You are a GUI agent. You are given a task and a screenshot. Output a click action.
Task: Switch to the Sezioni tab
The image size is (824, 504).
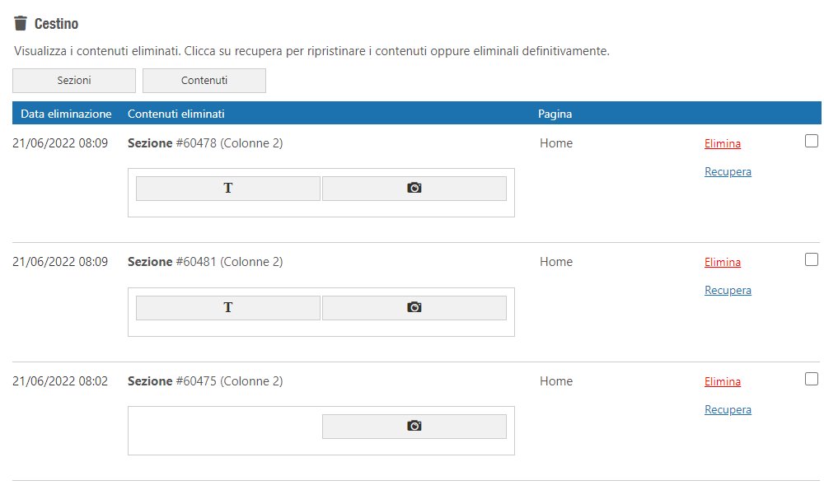74,81
